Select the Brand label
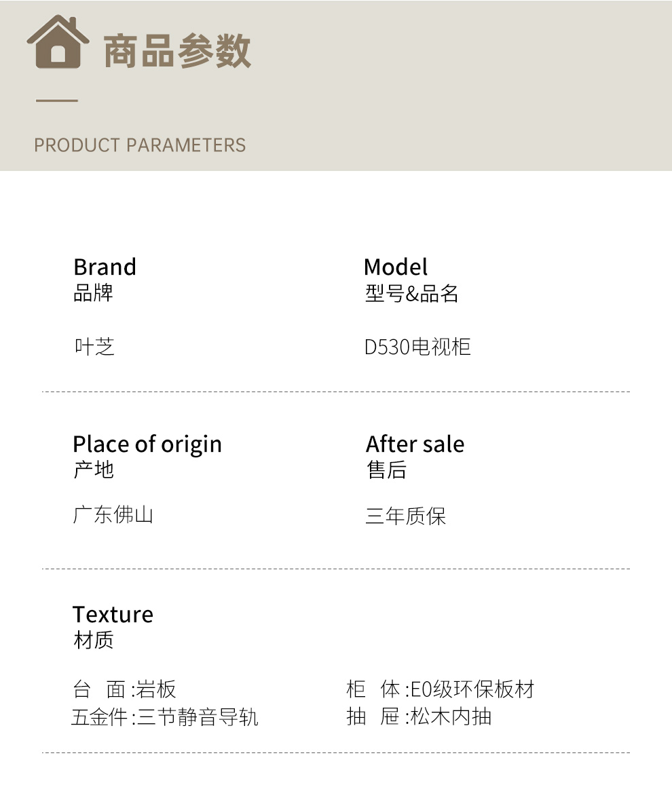Image resolution: width=672 pixels, height=802 pixels. (x=105, y=267)
